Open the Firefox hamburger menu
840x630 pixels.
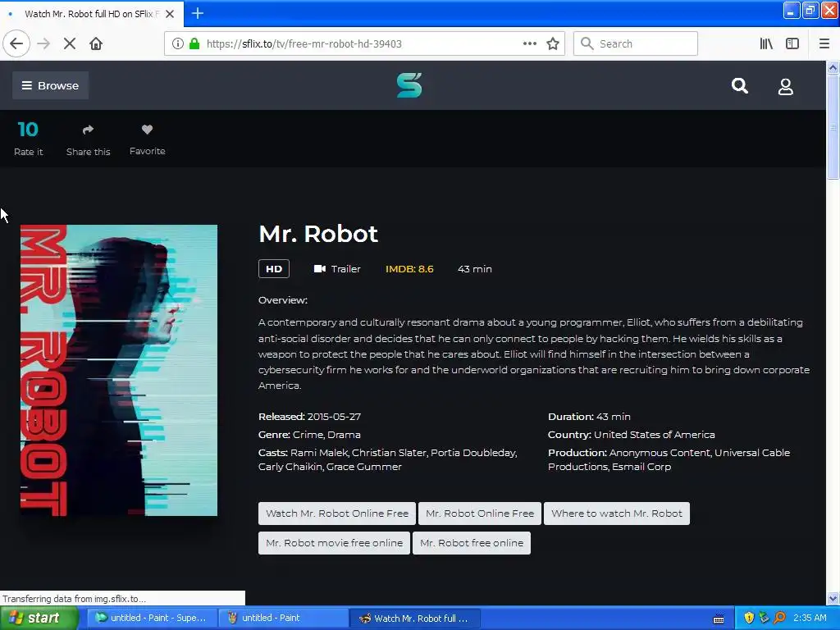[x=824, y=43]
